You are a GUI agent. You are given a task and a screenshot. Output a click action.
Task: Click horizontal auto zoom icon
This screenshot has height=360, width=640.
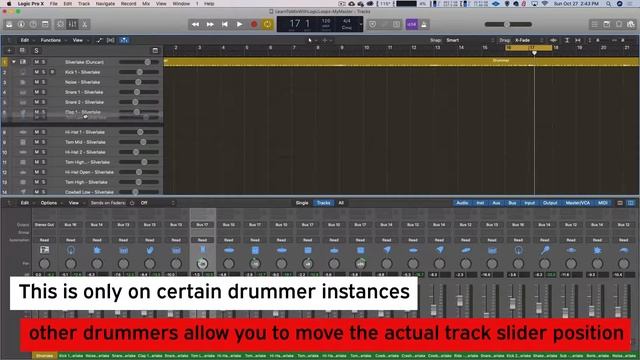pyautogui.click(x=578, y=40)
